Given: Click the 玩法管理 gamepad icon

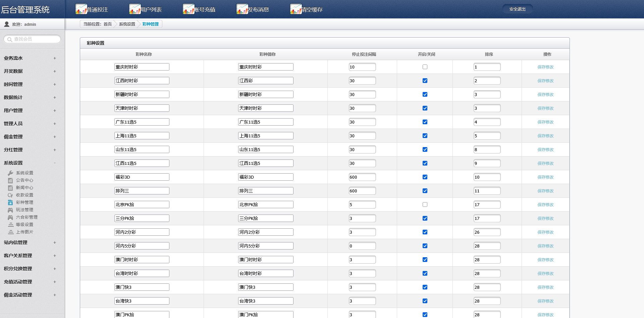Looking at the screenshot, I should click(x=10, y=210).
